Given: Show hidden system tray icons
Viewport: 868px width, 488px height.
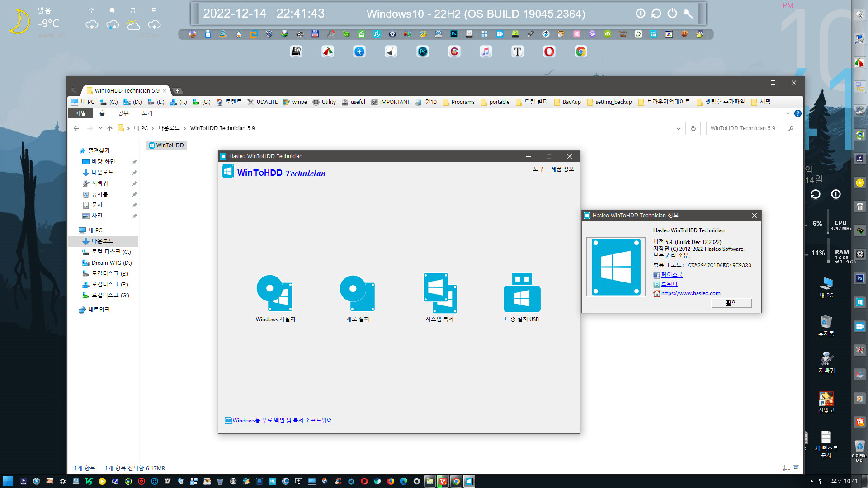Looking at the screenshot, I should point(811,481).
